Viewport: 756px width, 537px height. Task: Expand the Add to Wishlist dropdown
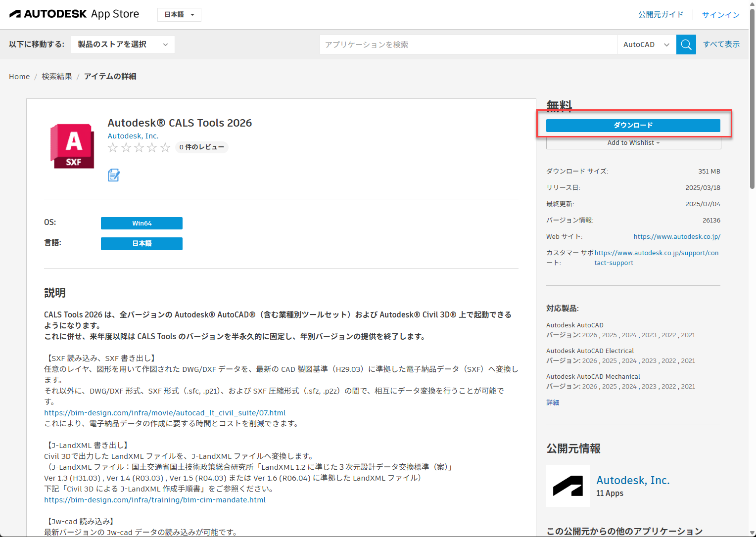[633, 142]
